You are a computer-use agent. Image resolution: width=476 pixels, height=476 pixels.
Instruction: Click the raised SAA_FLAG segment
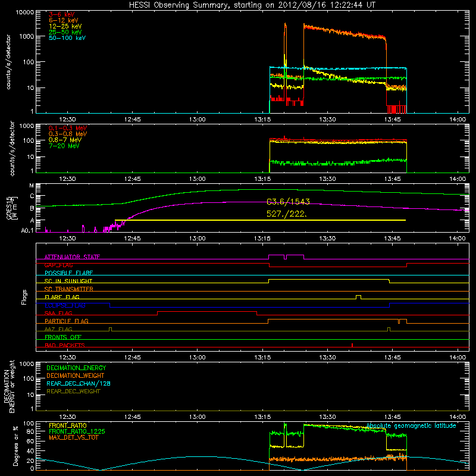pyautogui.click(x=207, y=311)
